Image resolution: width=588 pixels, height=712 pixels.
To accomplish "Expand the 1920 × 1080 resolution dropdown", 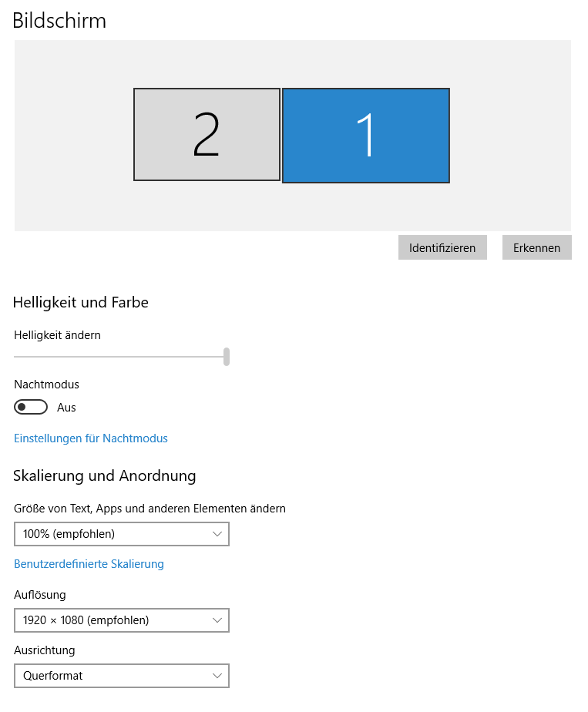I will [121, 620].
